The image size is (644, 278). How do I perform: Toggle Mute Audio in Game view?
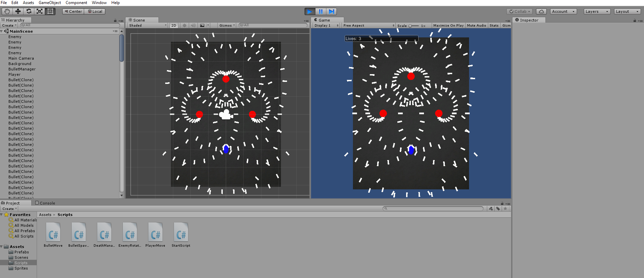tap(476, 26)
